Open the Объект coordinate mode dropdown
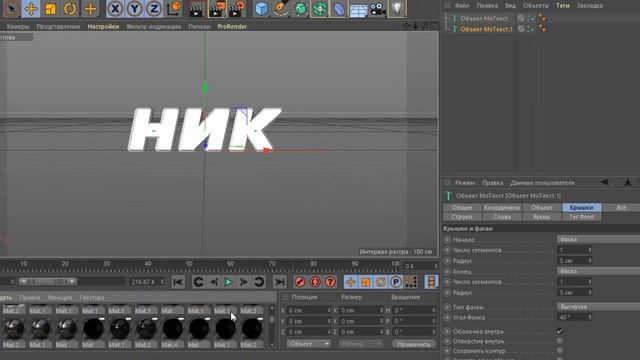Screen dimensions: 640x360 308,344
